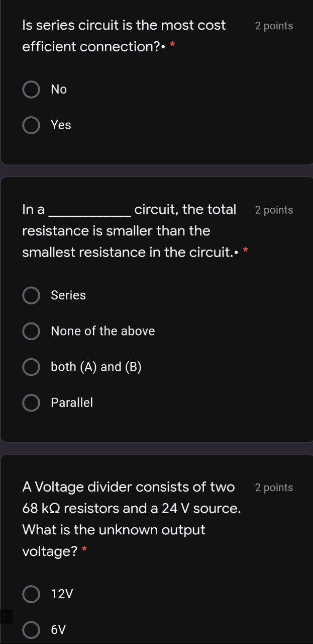Viewport: 313px width, 644px height.
Task: Select "None of the above" option
Action: (31, 331)
